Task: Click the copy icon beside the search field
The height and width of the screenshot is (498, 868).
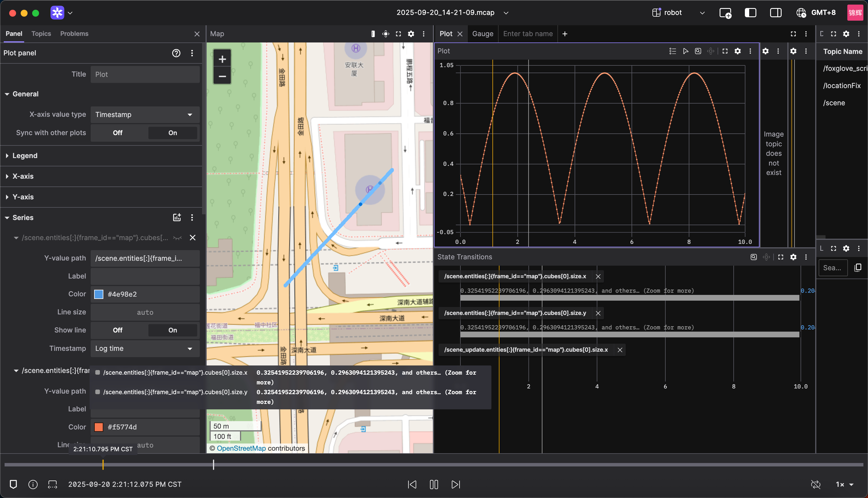Action: point(858,267)
